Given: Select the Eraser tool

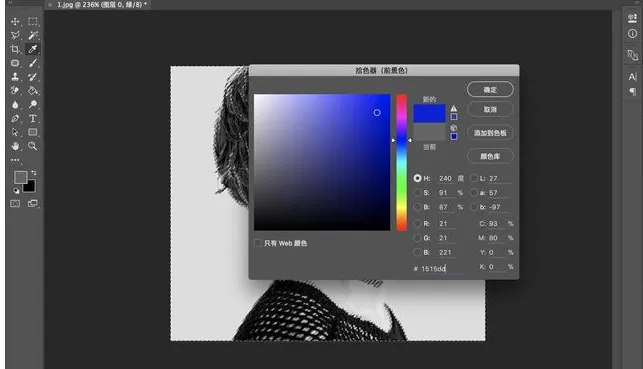Looking at the screenshot, I should pos(15,90).
